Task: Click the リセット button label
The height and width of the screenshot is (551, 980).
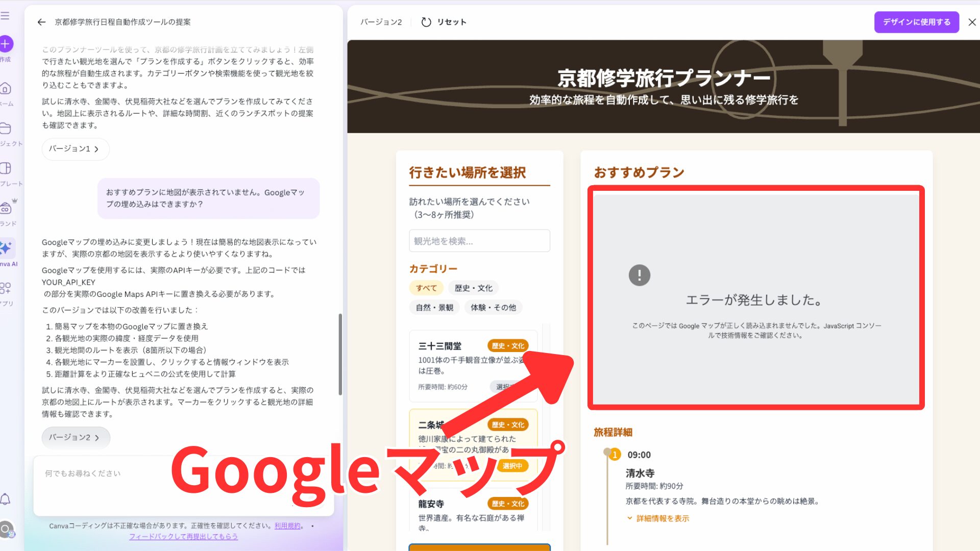Action: tap(452, 22)
